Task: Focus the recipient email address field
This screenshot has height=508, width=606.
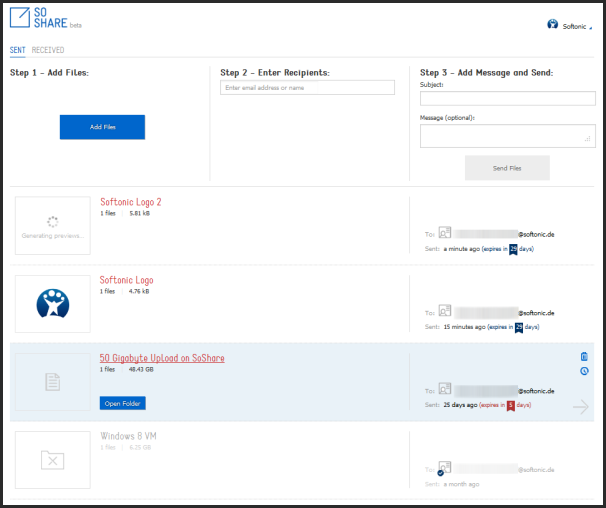Action: click(x=307, y=87)
